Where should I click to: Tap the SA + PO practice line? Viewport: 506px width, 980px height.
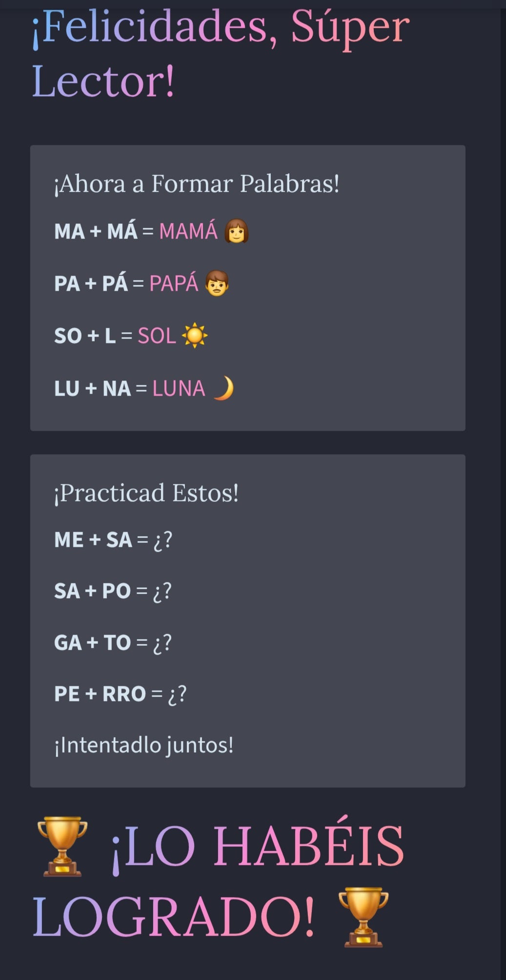coord(113,591)
